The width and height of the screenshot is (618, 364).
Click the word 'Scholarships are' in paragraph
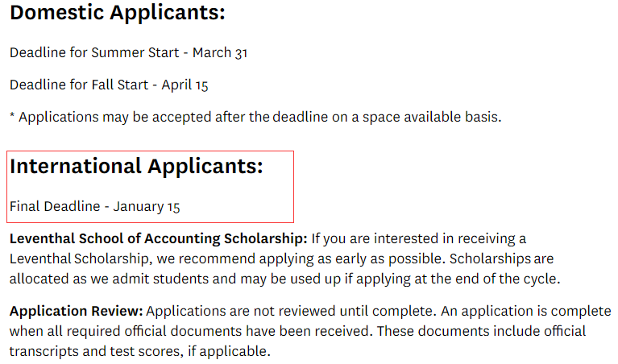pyautogui.click(x=502, y=259)
